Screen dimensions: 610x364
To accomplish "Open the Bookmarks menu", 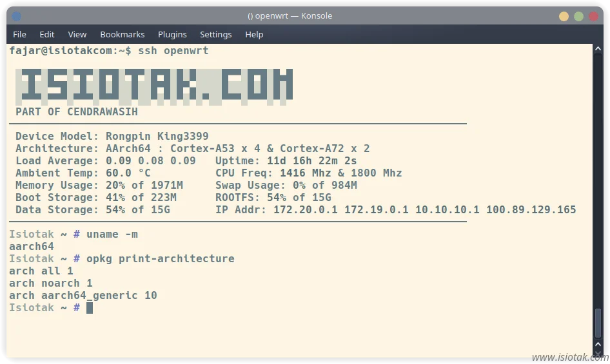I will (122, 34).
